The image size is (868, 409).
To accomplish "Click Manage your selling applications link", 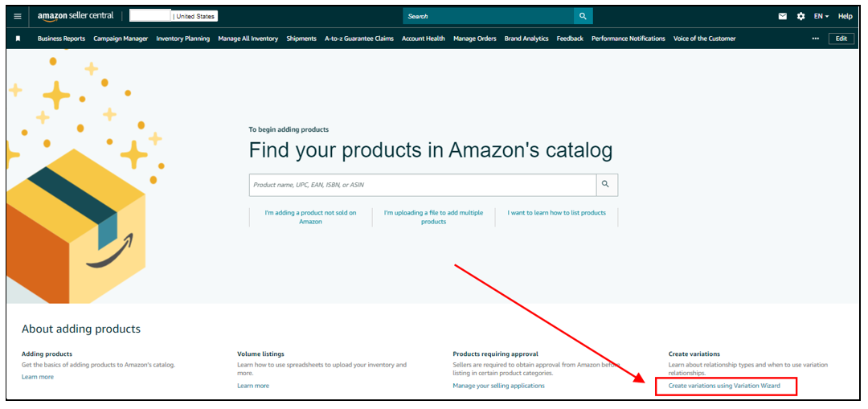I will click(498, 386).
